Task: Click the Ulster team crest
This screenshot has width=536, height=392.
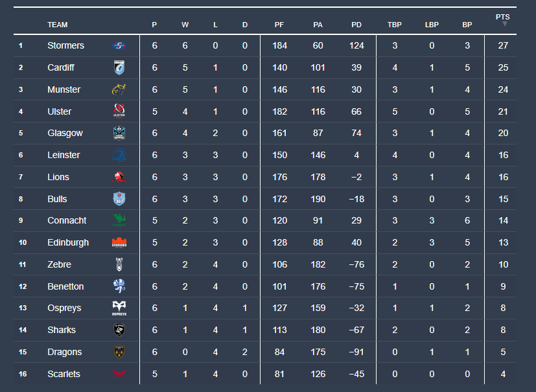Action: tap(119, 111)
